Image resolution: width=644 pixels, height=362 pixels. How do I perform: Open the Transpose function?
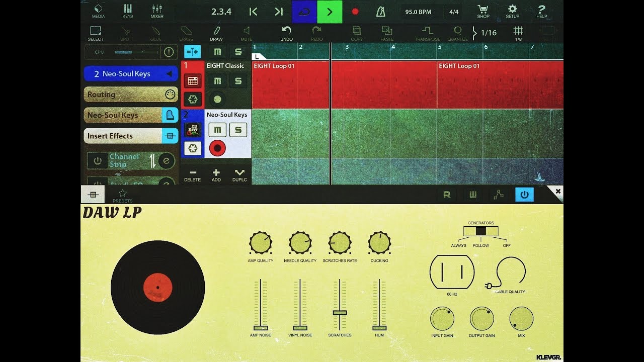427,33
